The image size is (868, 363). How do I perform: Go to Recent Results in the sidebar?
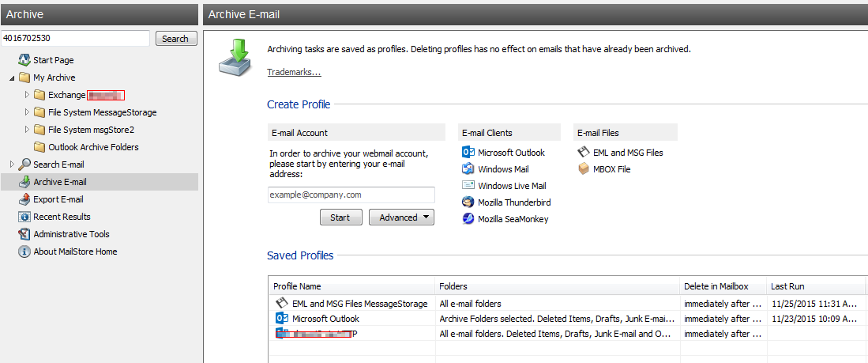tap(62, 217)
